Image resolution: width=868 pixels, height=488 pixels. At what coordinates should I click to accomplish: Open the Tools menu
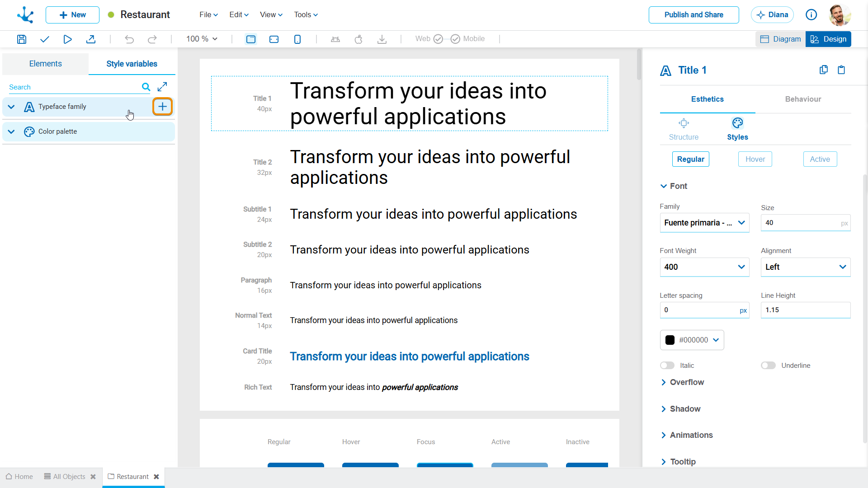point(306,15)
